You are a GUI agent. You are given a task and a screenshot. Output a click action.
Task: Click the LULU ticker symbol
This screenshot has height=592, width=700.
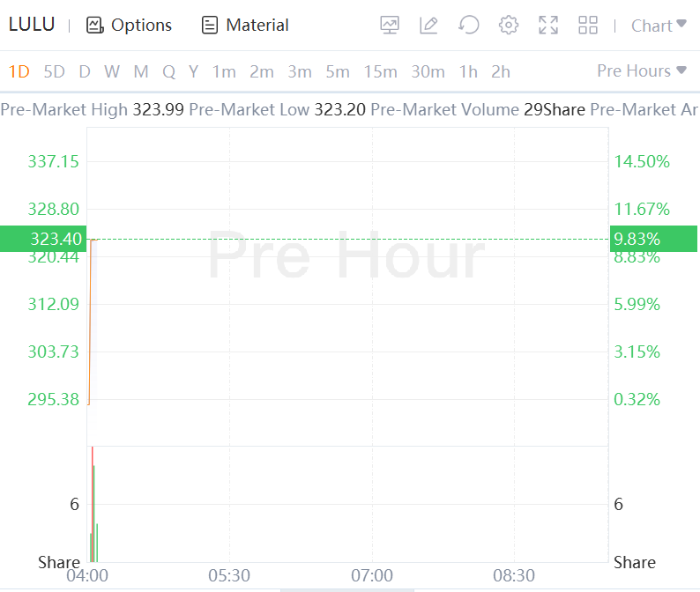(x=32, y=25)
